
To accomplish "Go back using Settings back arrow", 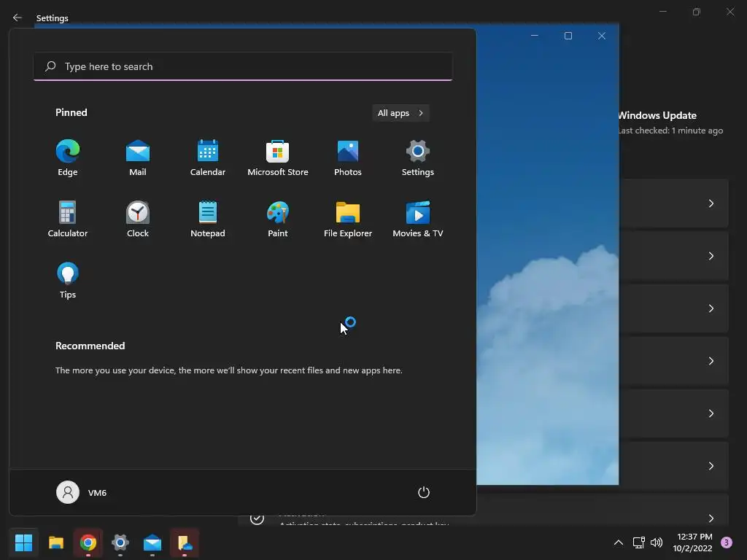I will click(x=18, y=17).
